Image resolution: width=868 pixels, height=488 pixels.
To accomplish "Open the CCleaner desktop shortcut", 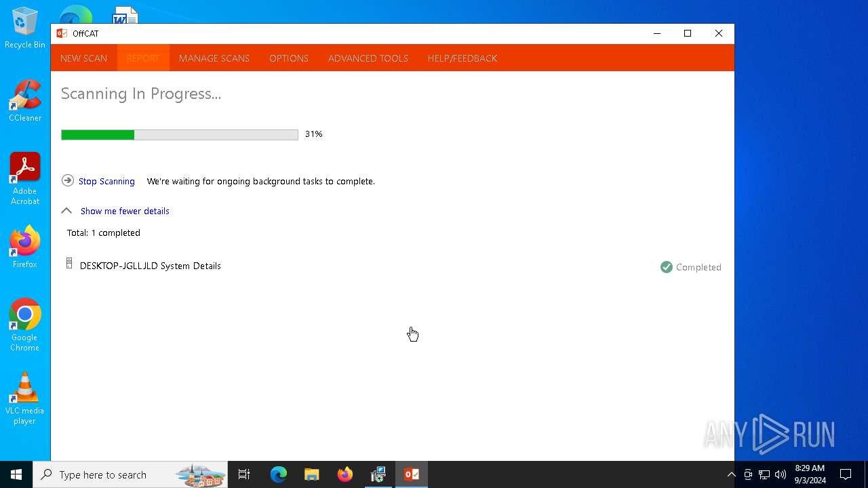I will [x=25, y=101].
